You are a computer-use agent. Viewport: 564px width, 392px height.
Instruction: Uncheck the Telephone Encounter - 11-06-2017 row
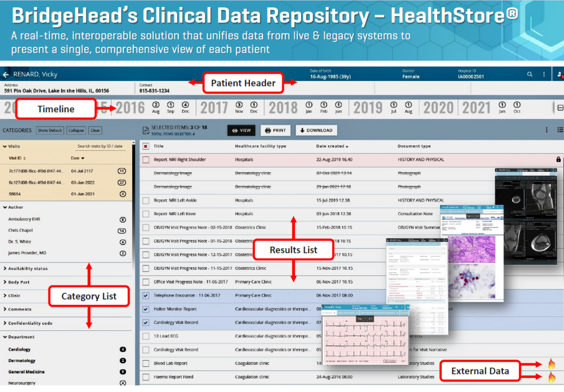pyautogui.click(x=145, y=296)
